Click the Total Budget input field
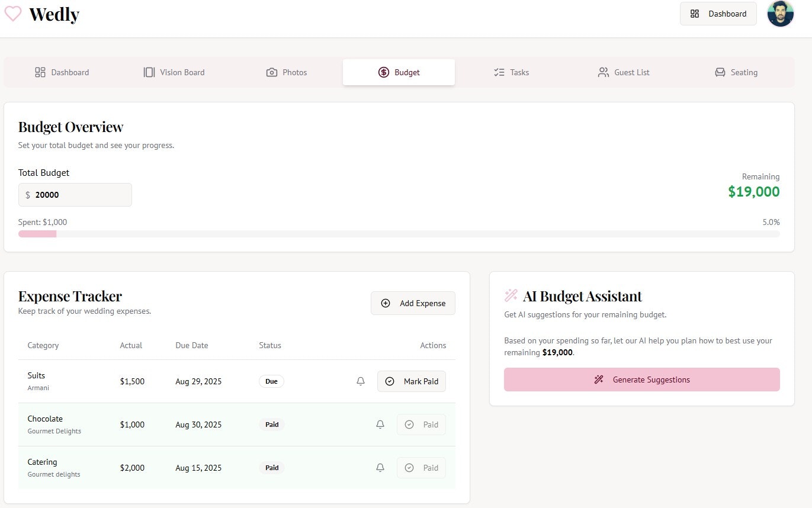The width and height of the screenshot is (812, 508). pos(75,195)
